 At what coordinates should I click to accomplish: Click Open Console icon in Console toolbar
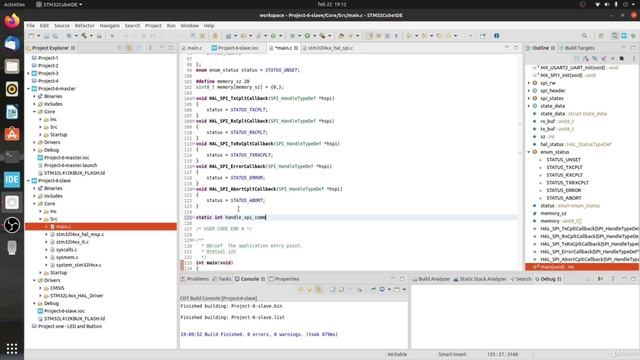click(396, 289)
